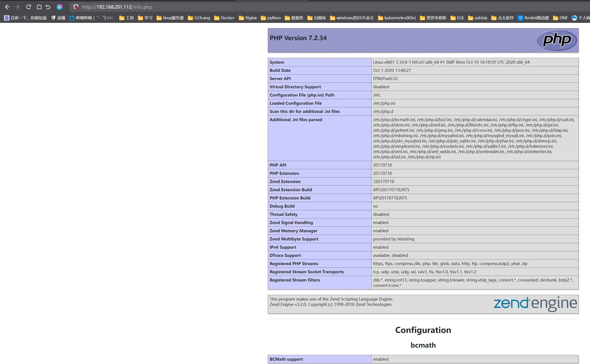Open the 哔哩哔哩 bookmark
This screenshot has height=364, width=590.
(91, 18)
